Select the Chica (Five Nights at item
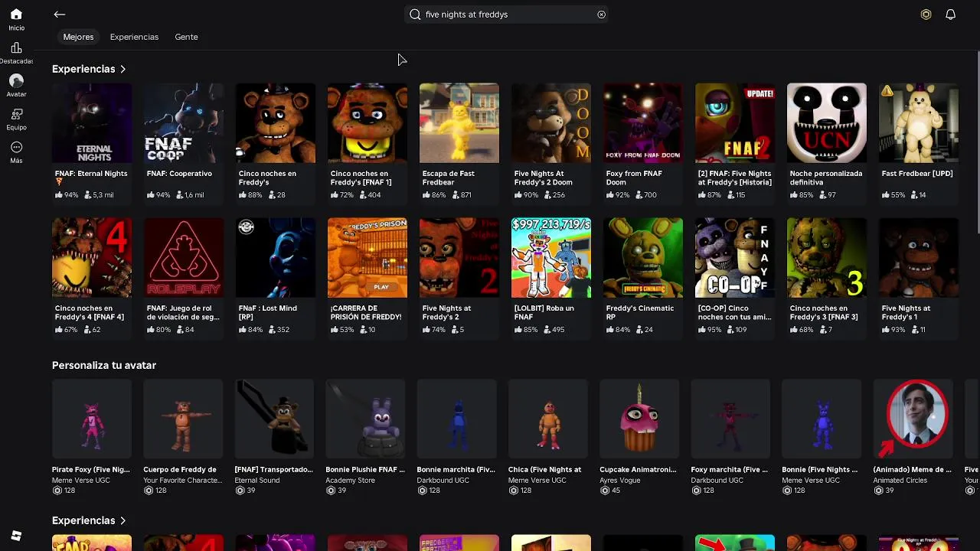 (548, 419)
